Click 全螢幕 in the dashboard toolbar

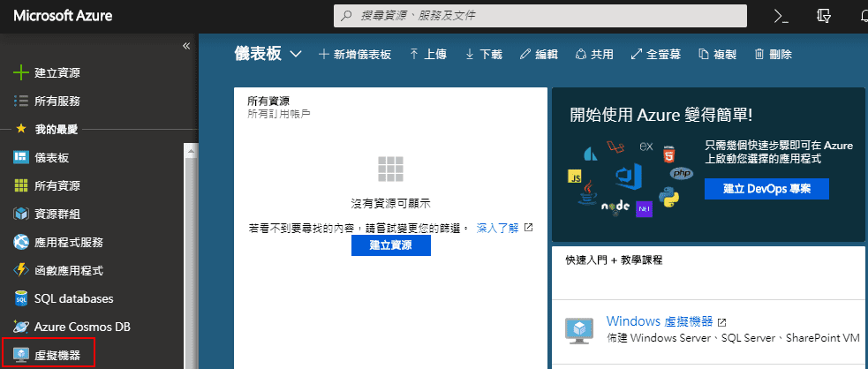656,54
